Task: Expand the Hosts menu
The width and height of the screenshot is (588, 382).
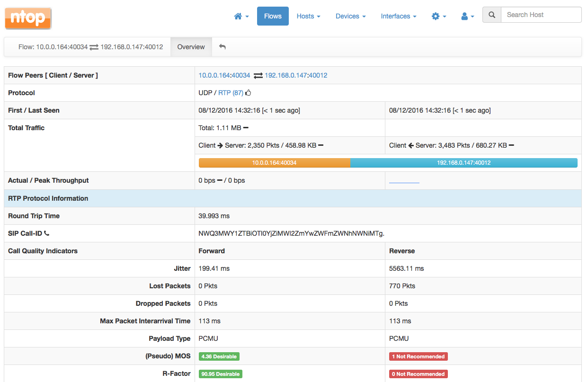Action: pyautogui.click(x=309, y=16)
